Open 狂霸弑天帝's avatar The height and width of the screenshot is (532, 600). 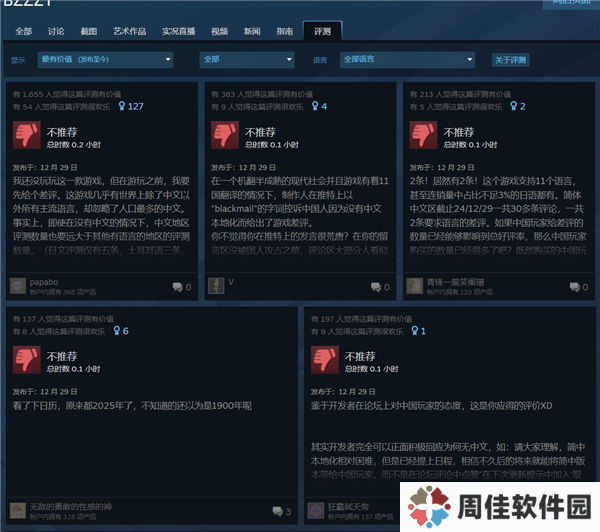coord(316,511)
